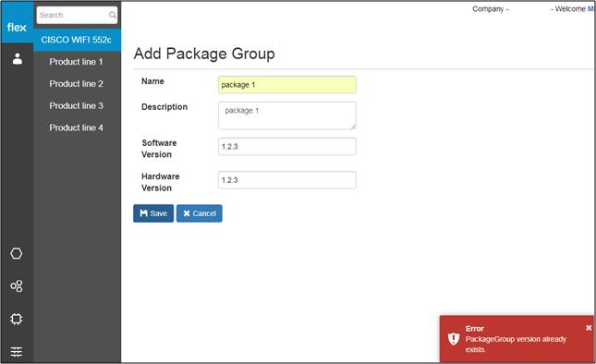Click the error shield warning icon
Screen dimensions: 596x364
454,338
